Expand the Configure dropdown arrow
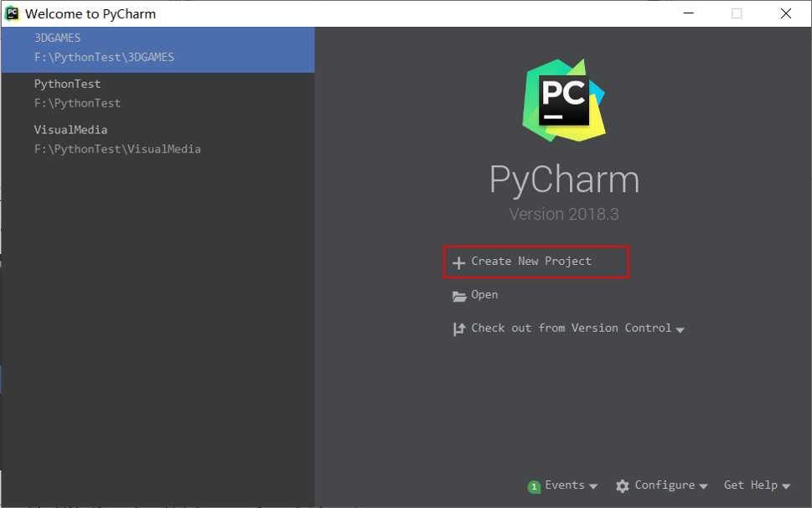Image resolution: width=812 pixels, height=508 pixels. [703, 486]
